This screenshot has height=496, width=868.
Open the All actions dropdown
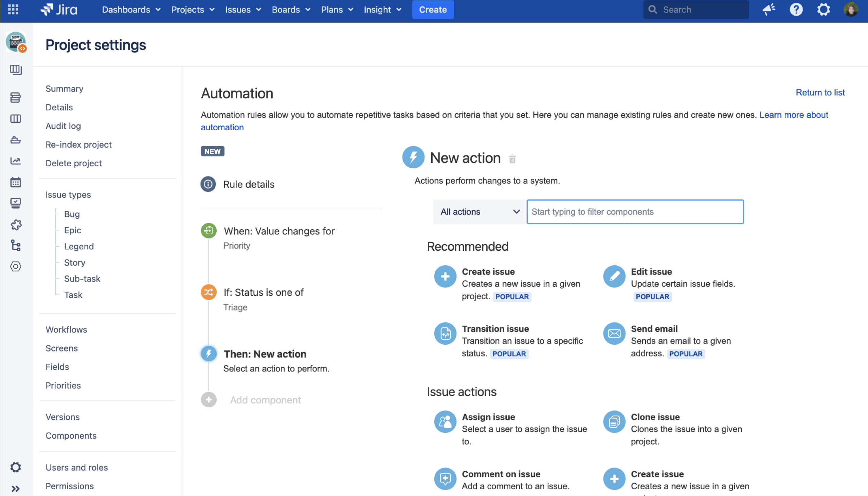pos(480,212)
